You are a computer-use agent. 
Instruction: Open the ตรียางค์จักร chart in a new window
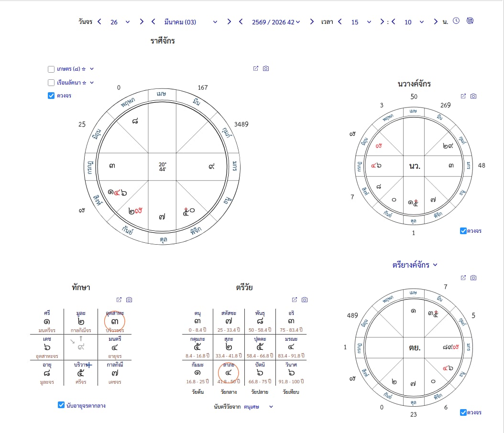(x=463, y=278)
